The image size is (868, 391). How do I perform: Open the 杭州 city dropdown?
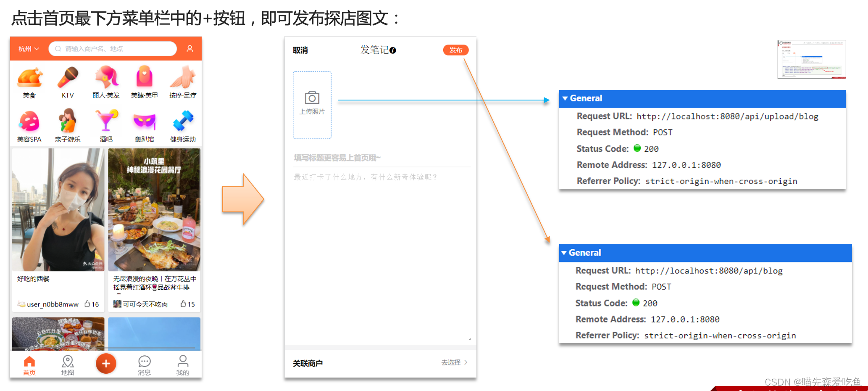pos(29,49)
